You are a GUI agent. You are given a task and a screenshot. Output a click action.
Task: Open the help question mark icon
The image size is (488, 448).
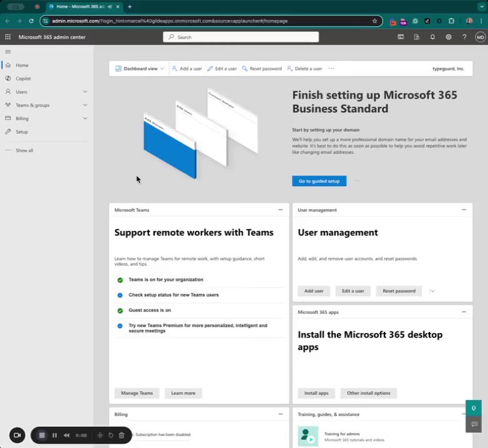(464, 37)
